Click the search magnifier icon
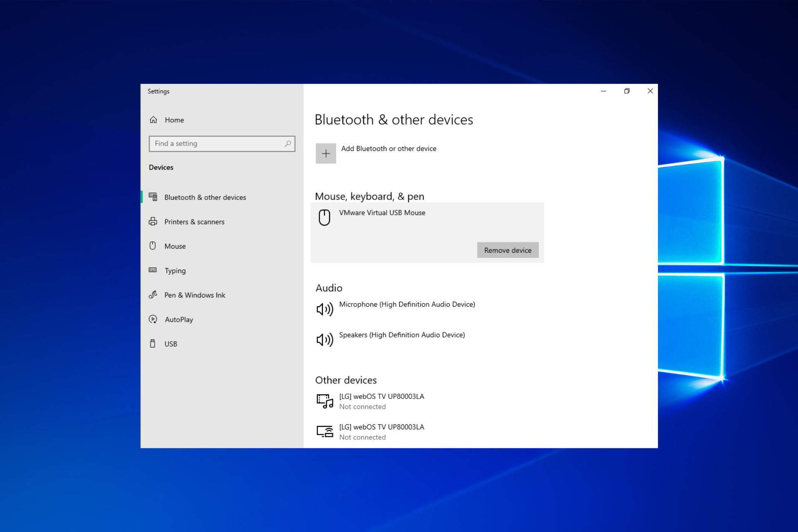 coord(288,143)
